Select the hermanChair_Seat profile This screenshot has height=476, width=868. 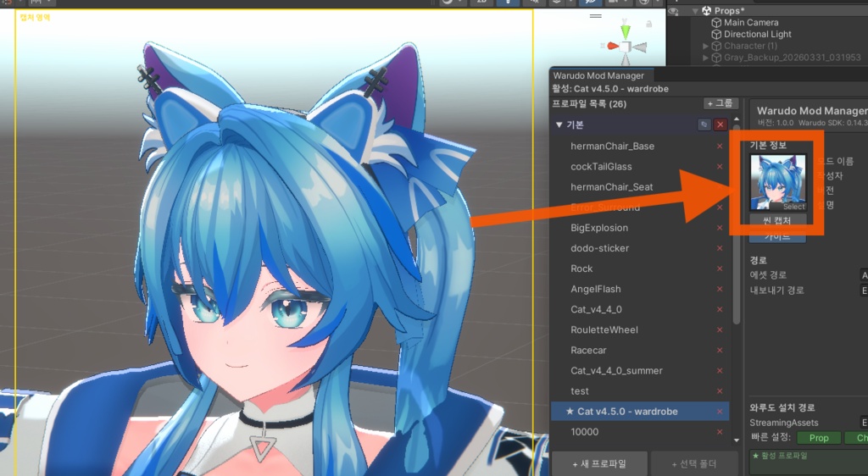point(639,187)
